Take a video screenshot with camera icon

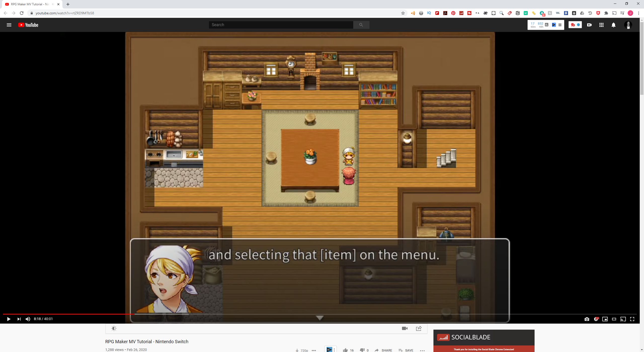[587, 319]
